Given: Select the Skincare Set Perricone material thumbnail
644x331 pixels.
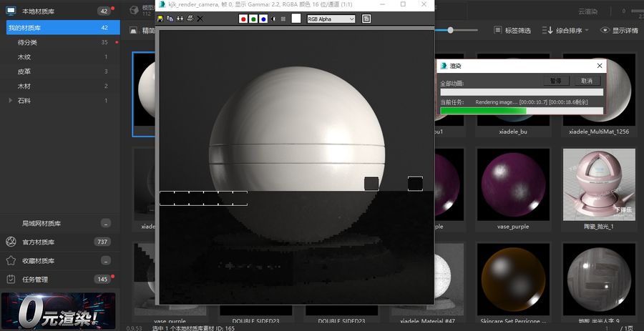Looking at the screenshot, I should click(513, 280).
